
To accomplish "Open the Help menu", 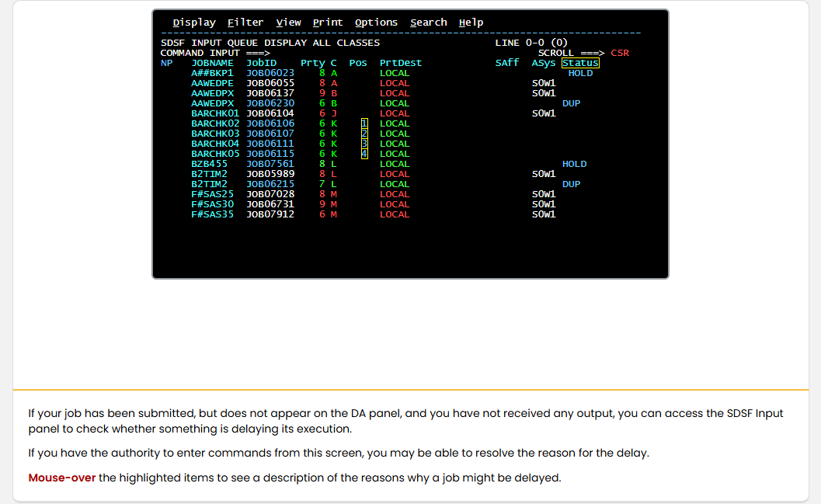I will [471, 23].
